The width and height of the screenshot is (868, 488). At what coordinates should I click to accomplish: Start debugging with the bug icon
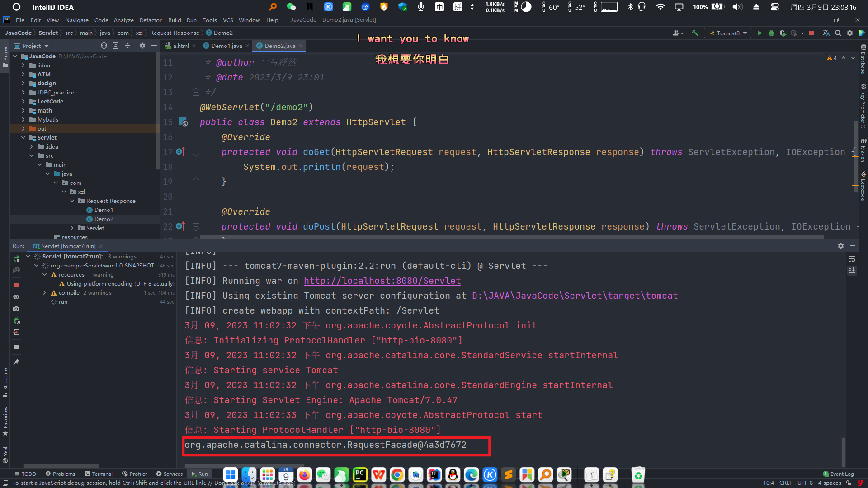(x=771, y=33)
